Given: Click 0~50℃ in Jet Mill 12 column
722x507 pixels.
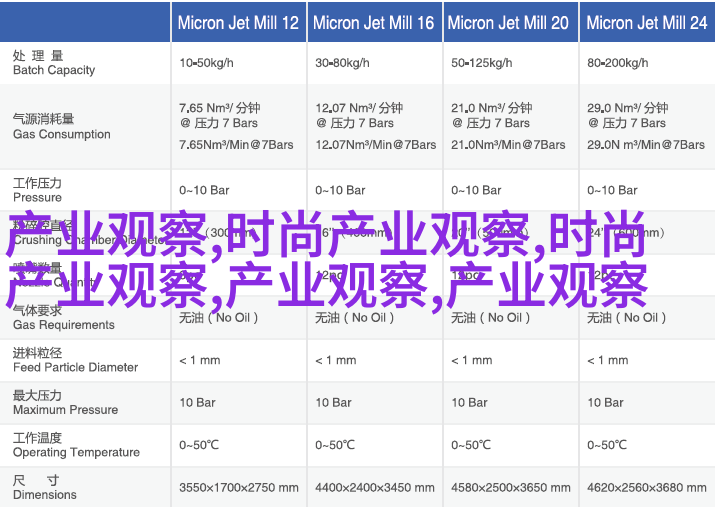Looking at the screenshot, I should [x=199, y=445].
